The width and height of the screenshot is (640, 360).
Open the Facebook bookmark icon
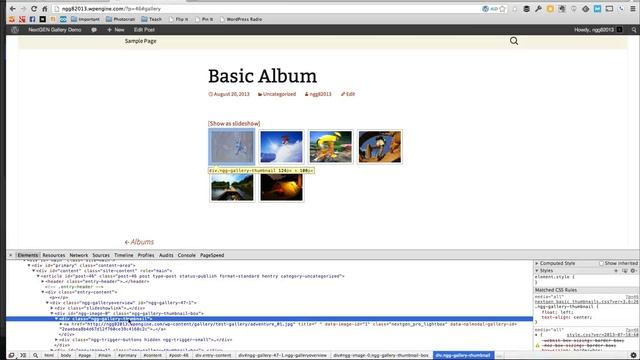tap(32, 19)
